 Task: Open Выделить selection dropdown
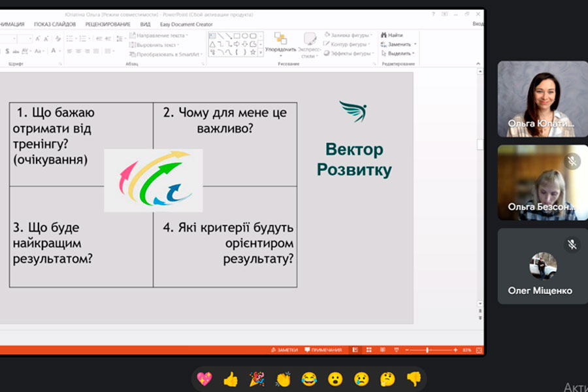coord(397,54)
